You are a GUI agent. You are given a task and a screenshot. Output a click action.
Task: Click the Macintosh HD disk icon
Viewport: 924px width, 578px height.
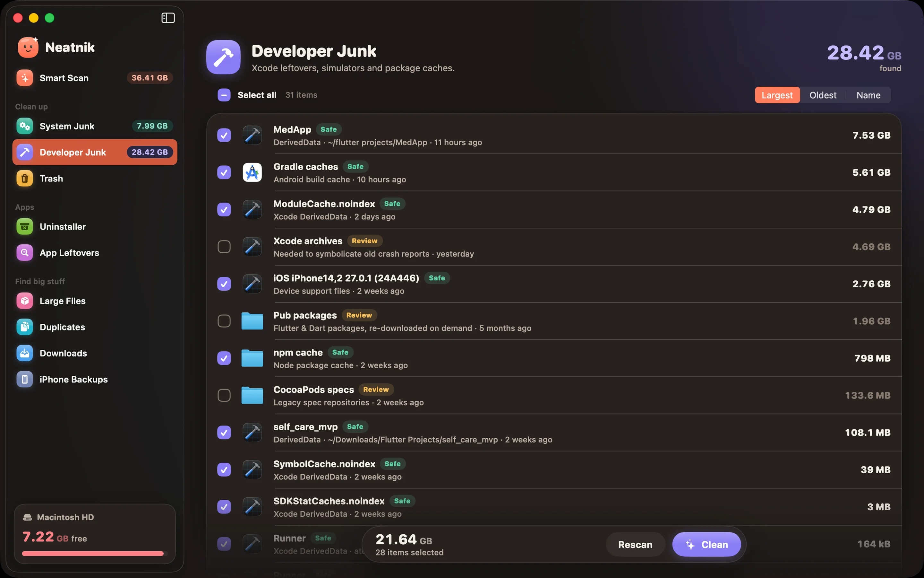point(28,517)
